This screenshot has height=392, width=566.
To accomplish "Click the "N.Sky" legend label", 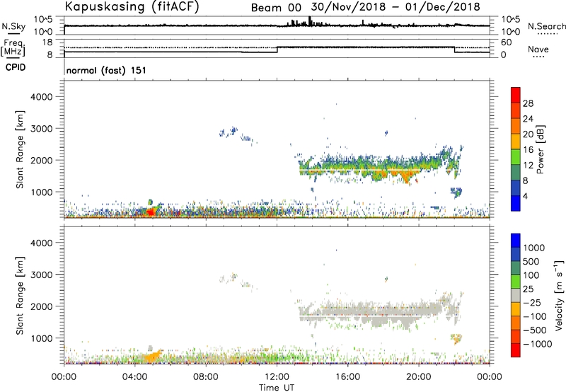I will point(13,26).
